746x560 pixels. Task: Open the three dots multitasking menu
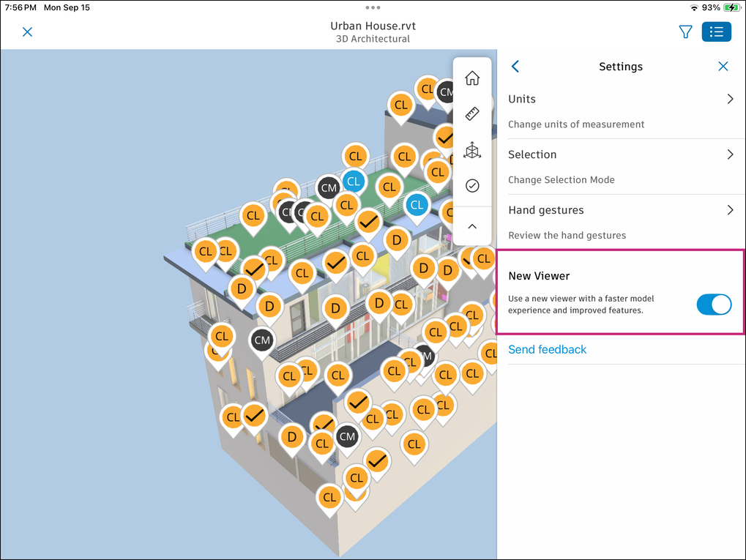coord(373,7)
